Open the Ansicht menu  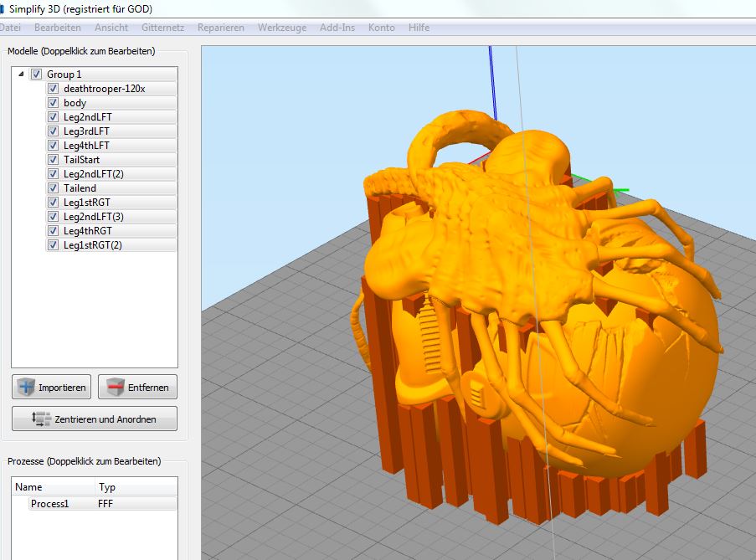click(111, 28)
